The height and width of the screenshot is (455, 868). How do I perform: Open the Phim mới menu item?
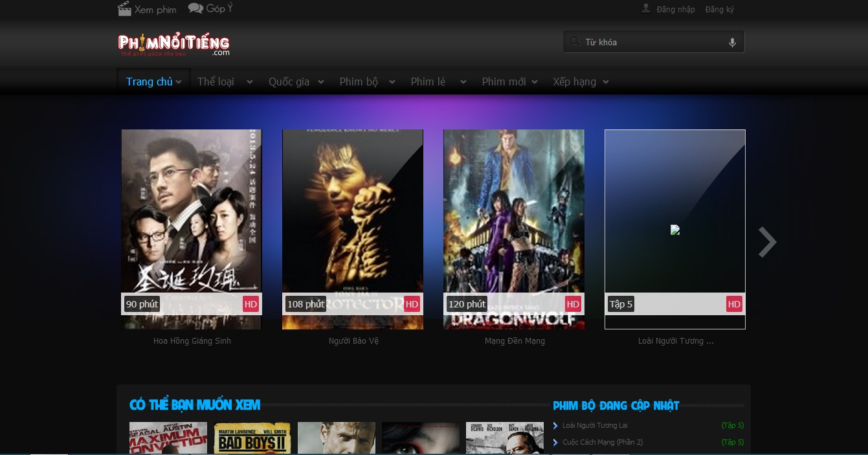click(504, 82)
